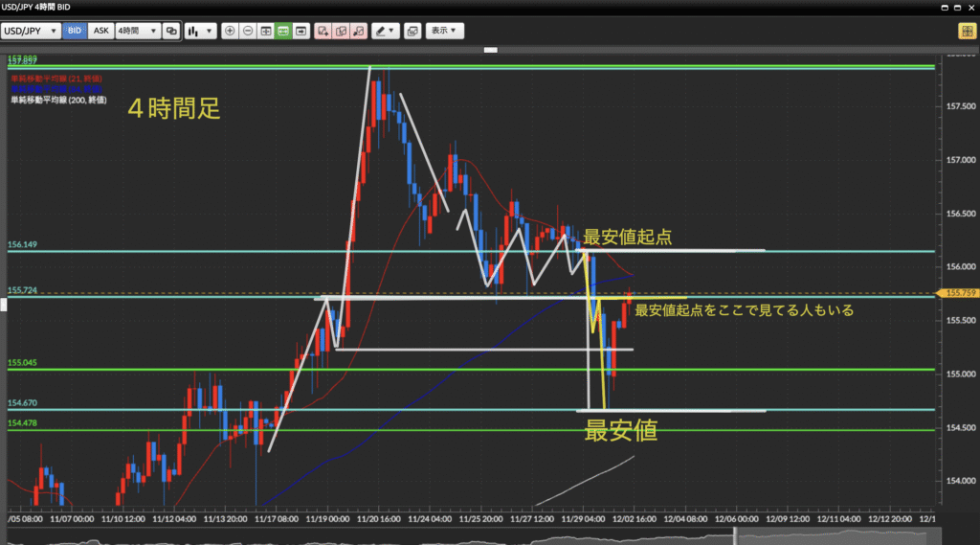Open the pencil drawing tools menu

[386, 31]
